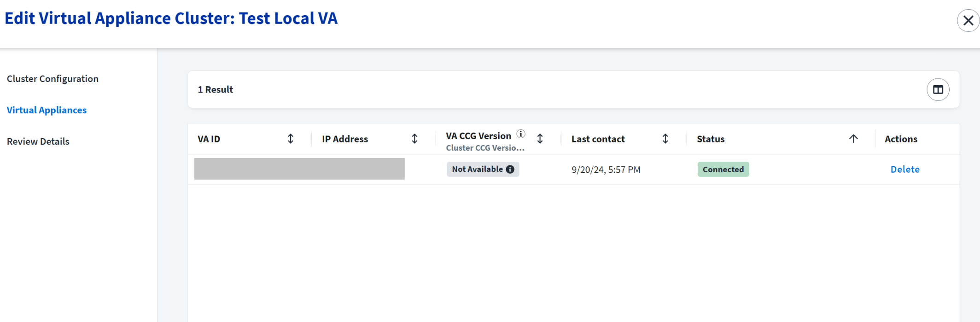Image resolution: width=980 pixels, height=322 pixels.
Task: Click the Last contact column header
Action: pos(598,139)
